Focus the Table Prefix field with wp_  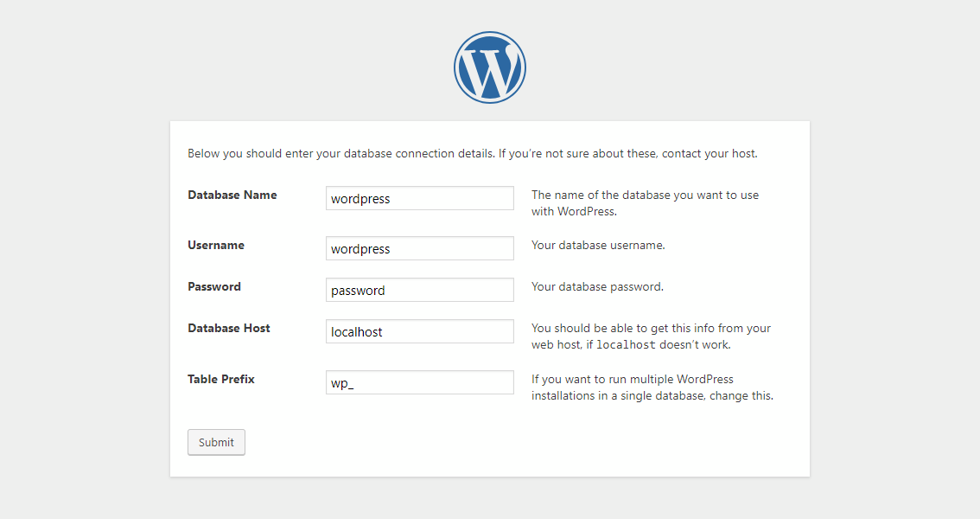coord(419,382)
